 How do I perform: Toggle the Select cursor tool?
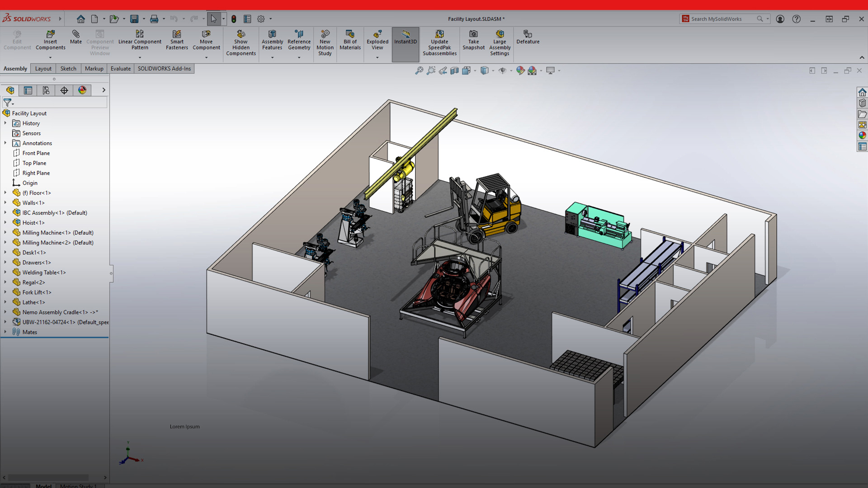coord(213,19)
